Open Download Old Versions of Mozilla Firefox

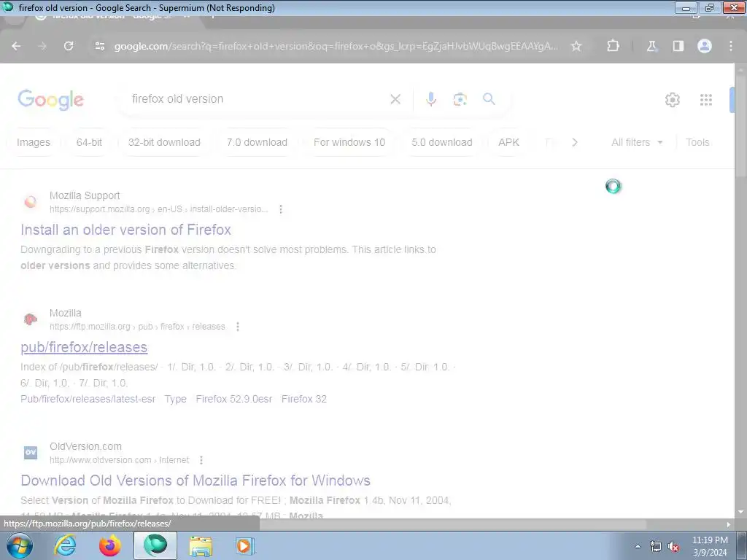196,481
